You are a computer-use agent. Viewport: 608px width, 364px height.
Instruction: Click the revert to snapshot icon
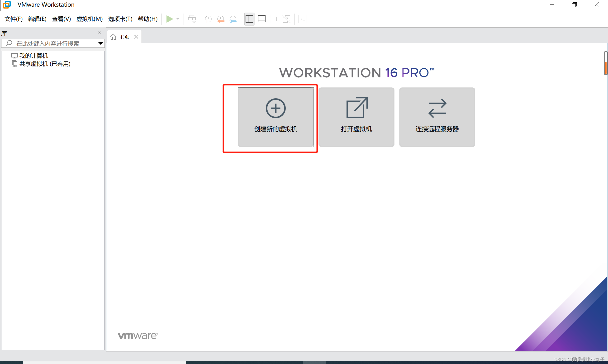[221, 19]
